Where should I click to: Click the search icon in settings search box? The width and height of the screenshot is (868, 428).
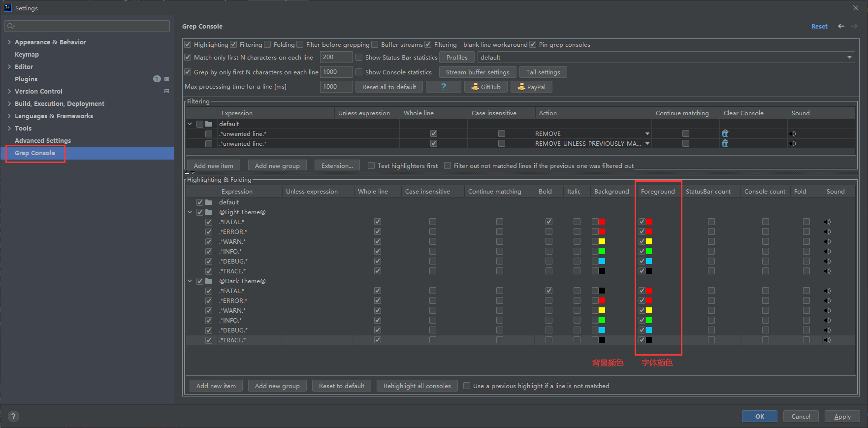(x=11, y=26)
